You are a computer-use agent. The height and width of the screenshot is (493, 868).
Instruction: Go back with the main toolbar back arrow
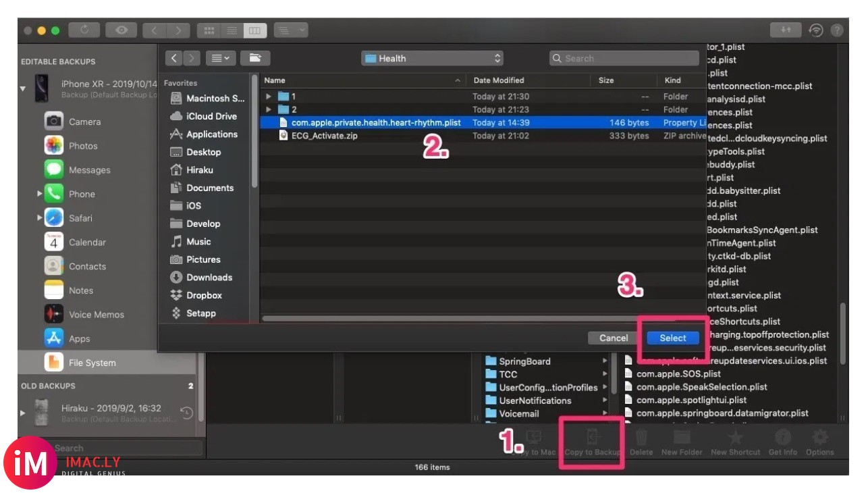click(155, 30)
